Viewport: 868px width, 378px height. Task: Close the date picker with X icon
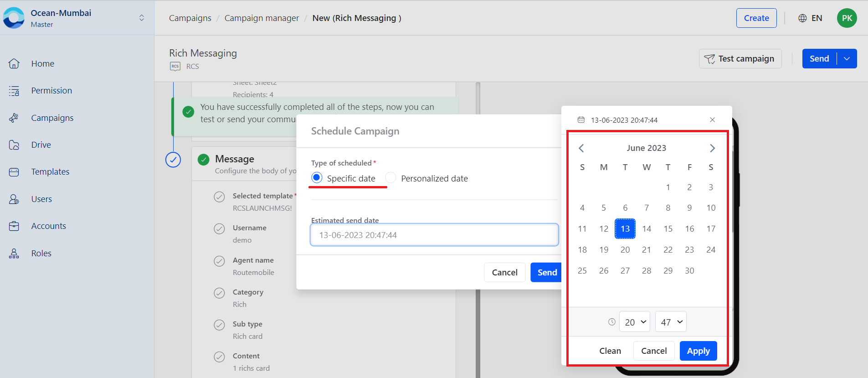pos(712,120)
